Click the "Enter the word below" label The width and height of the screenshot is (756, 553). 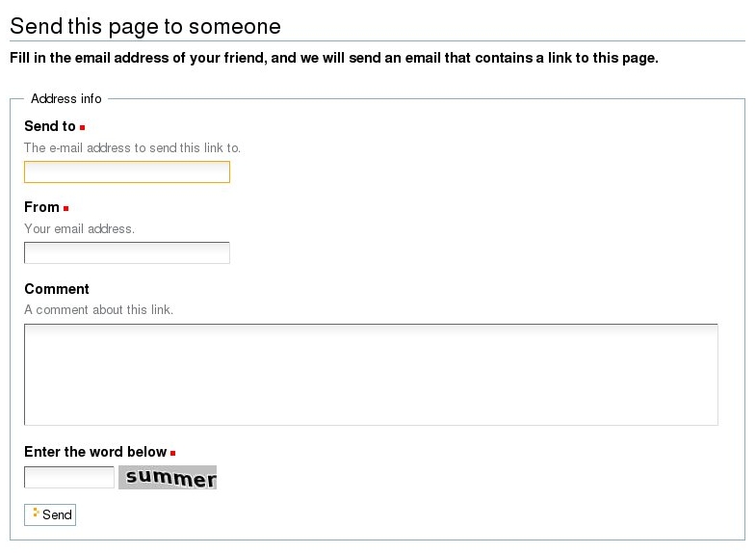[95, 452]
